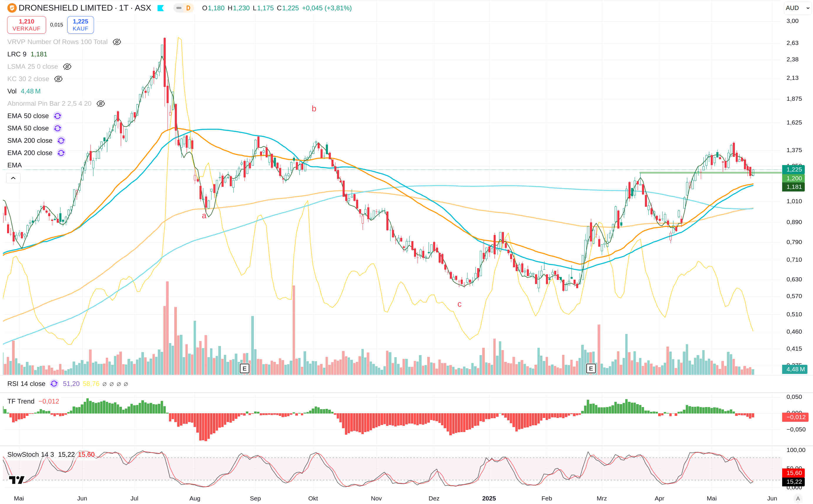Click the TradingView logo at bottom left
The height and width of the screenshot is (504, 813).
(16, 480)
